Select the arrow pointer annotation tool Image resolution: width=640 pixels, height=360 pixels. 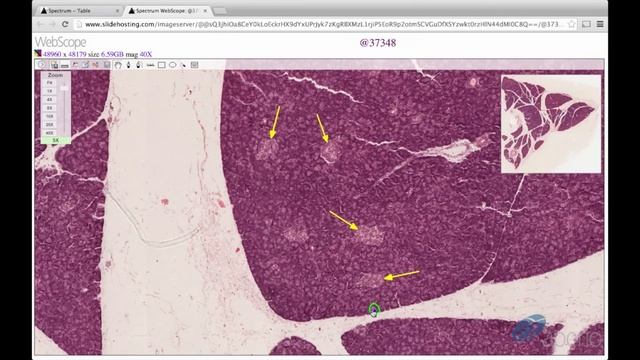point(183,65)
